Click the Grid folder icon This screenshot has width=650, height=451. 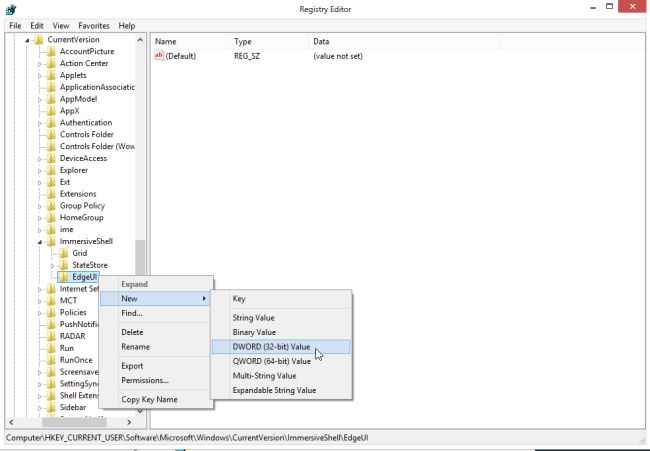coord(63,253)
